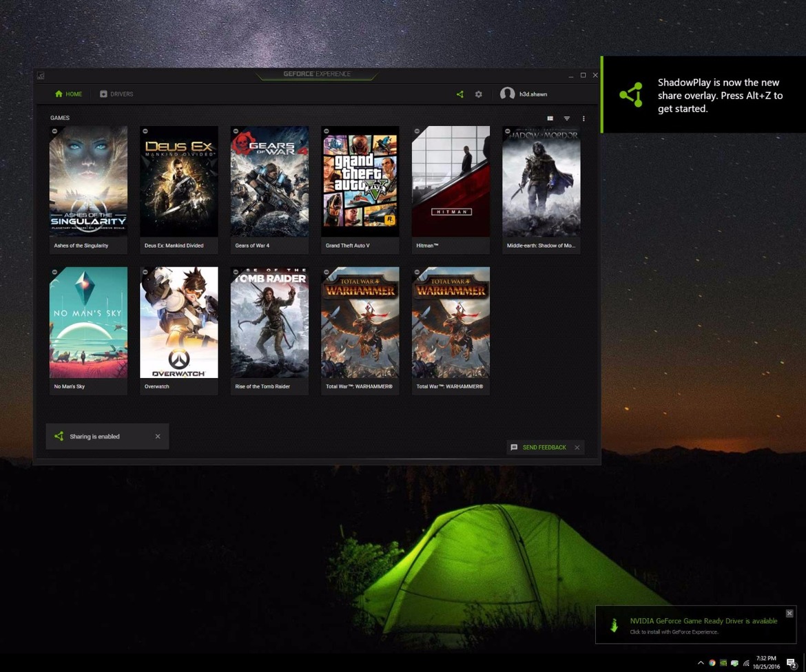Click the 'Sharing is enabled' text
This screenshot has width=806, height=672.
[x=94, y=437]
